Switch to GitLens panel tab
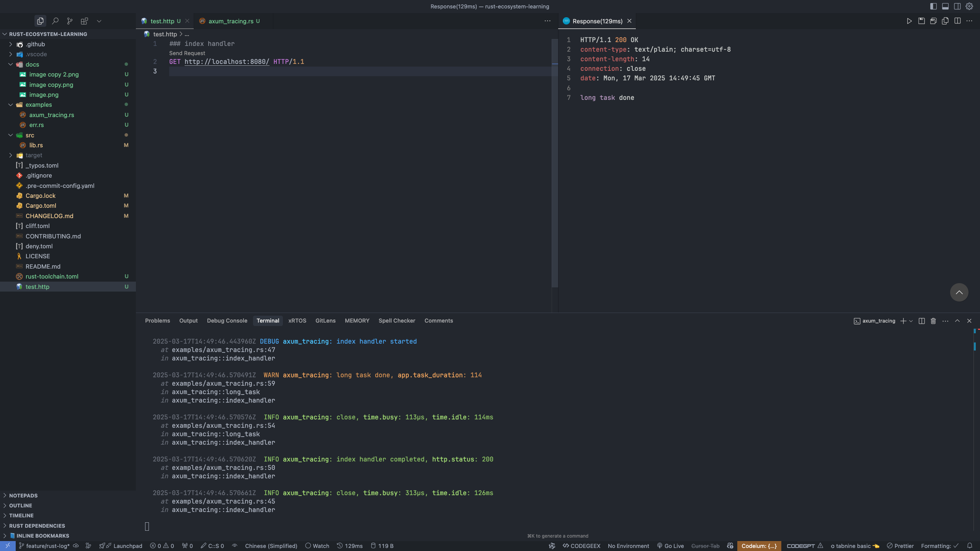980x551 pixels. [325, 321]
